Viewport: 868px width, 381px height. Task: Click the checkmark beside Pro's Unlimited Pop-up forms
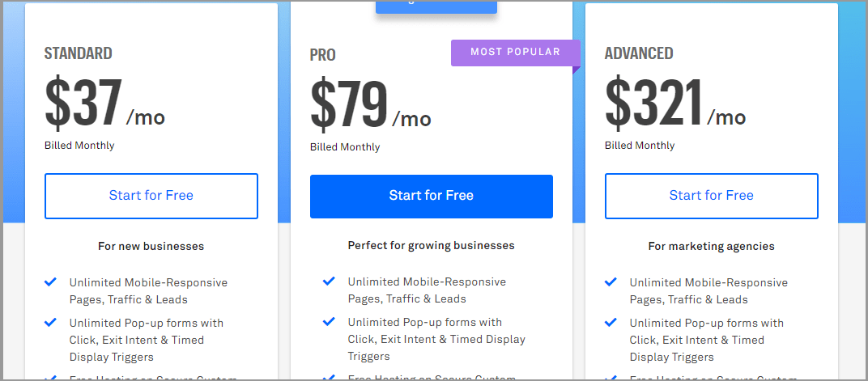tap(329, 321)
